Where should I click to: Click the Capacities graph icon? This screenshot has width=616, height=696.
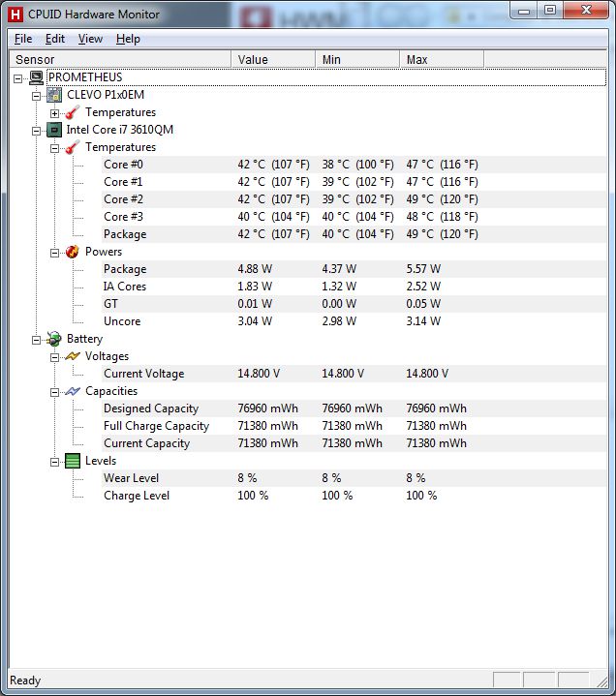(x=73, y=391)
